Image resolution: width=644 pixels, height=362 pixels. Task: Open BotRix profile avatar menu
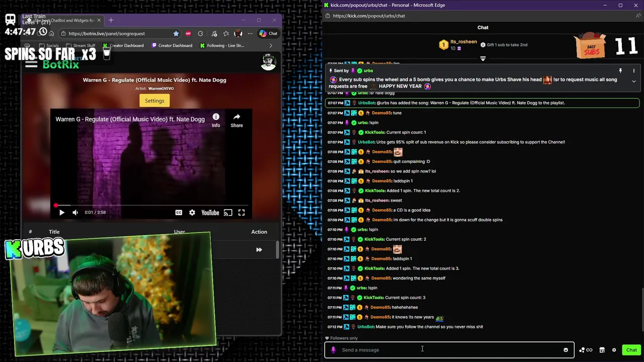pyautogui.click(x=269, y=61)
